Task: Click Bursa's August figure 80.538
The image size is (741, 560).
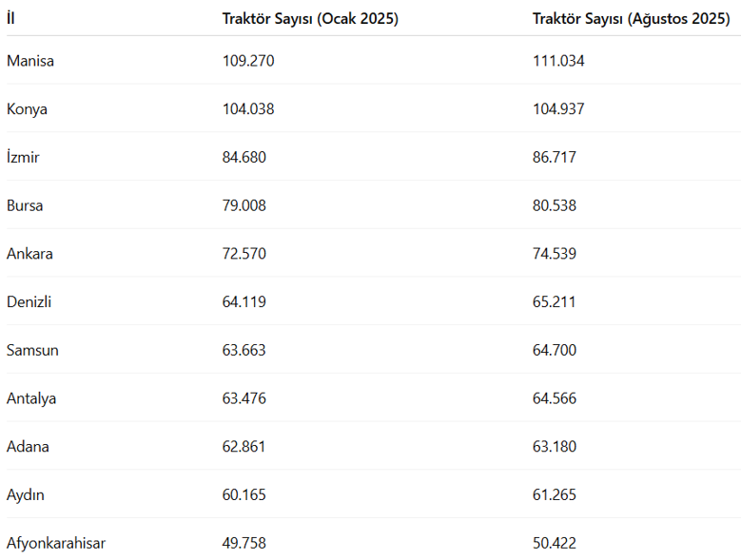Action: [555, 205]
